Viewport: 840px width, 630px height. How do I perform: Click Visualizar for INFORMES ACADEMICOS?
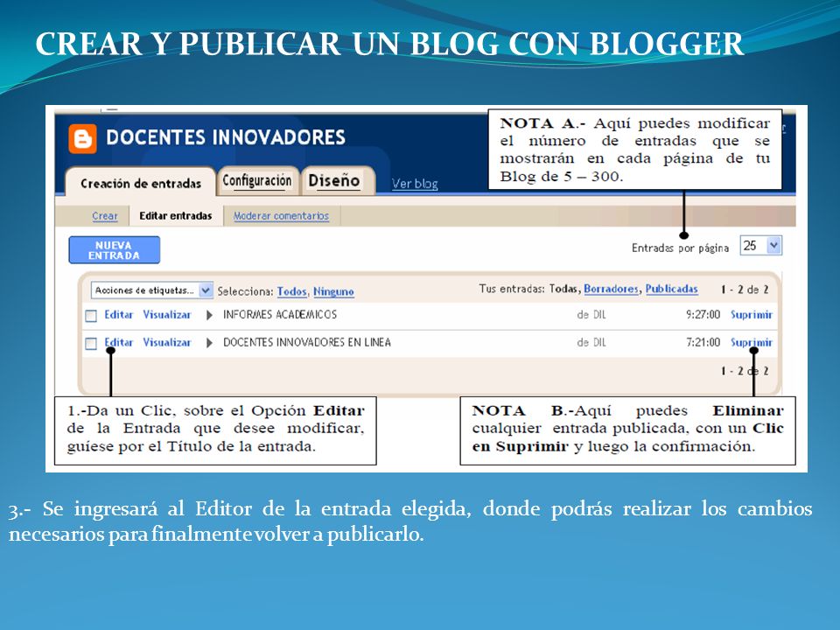tap(166, 314)
